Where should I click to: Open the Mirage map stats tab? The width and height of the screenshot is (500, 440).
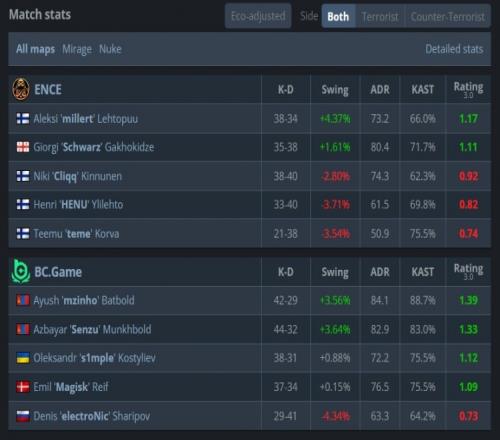pyautogui.click(x=77, y=49)
